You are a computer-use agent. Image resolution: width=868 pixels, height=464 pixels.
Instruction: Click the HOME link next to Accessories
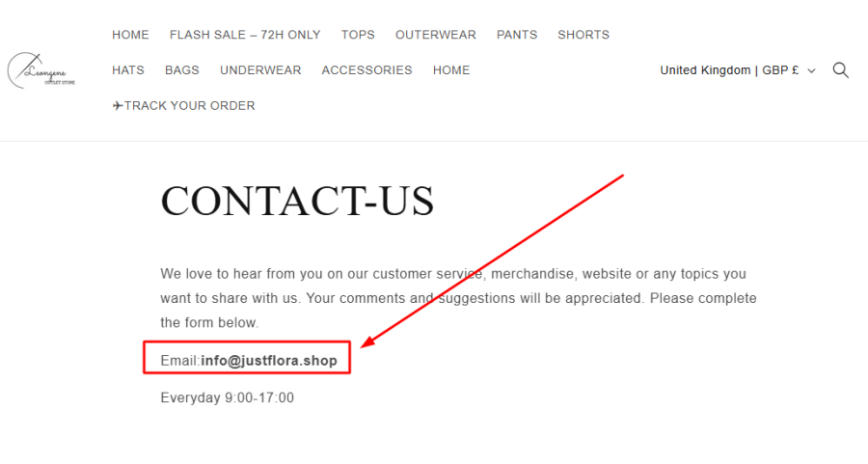click(451, 70)
